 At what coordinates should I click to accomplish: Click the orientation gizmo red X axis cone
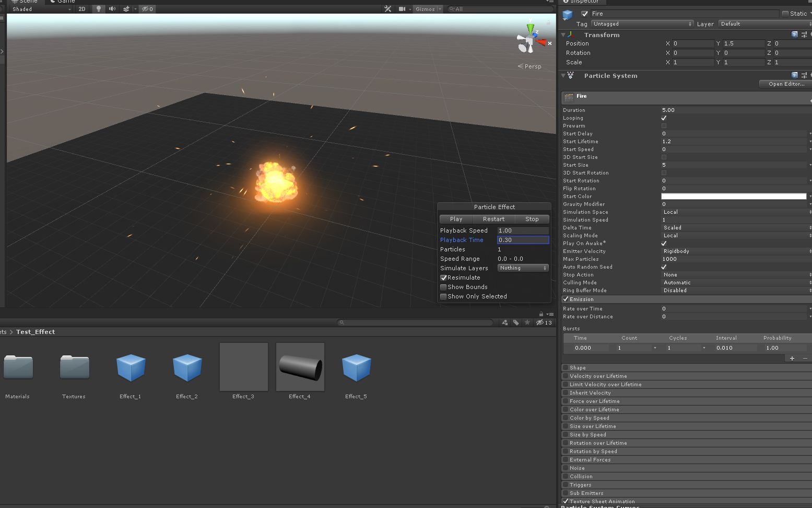[x=541, y=42]
